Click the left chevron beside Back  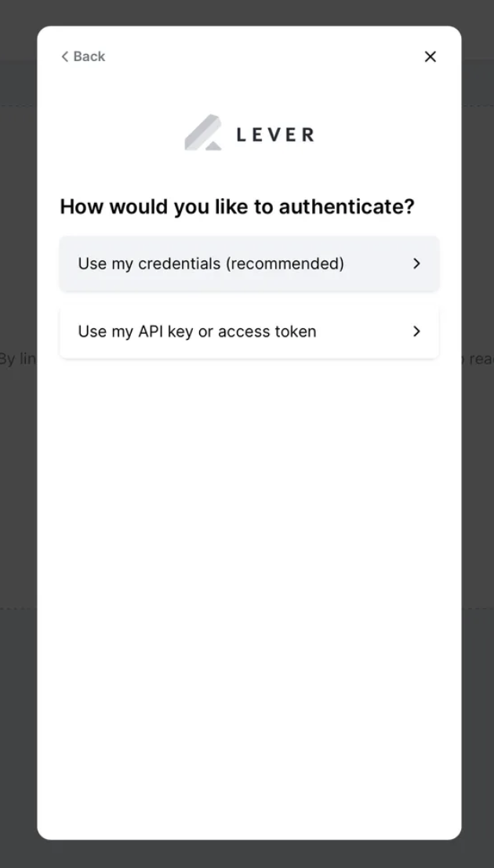(x=65, y=56)
